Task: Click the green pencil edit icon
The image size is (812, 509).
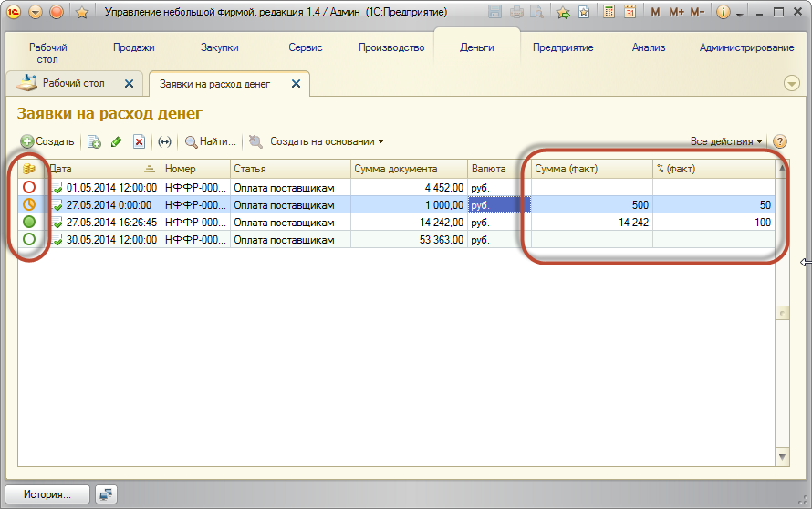Action: pyautogui.click(x=116, y=141)
